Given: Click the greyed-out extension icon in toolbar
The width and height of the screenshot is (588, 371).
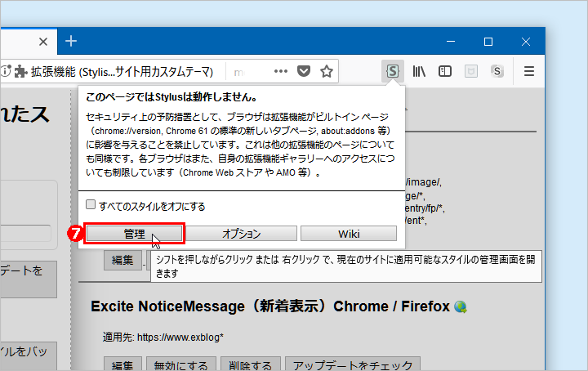Looking at the screenshot, I should click(x=471, y=71).
